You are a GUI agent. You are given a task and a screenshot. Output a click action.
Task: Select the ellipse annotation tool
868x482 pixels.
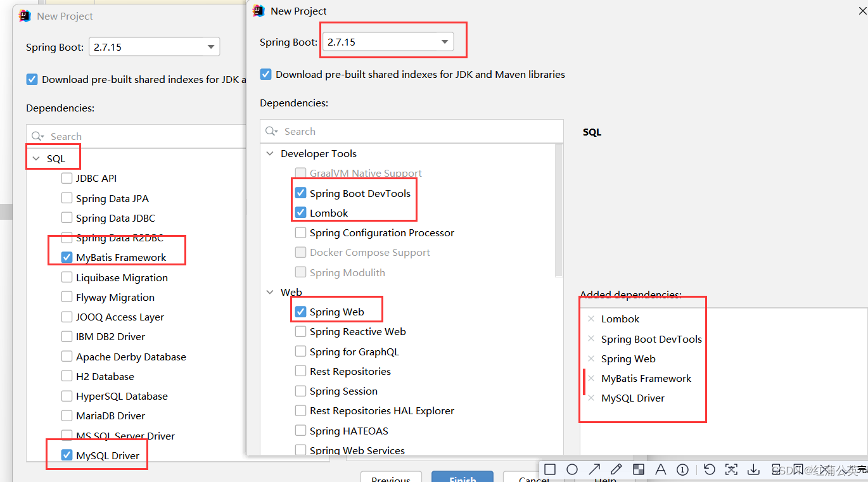[572, 469]
